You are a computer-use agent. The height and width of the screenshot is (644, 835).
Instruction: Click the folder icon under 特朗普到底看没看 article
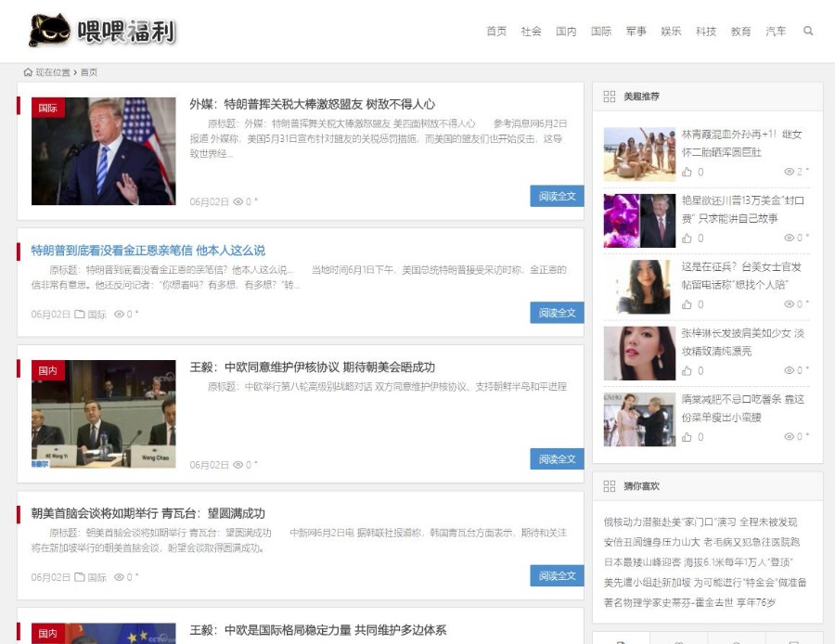pyautogui.click(x=80, y=315)
